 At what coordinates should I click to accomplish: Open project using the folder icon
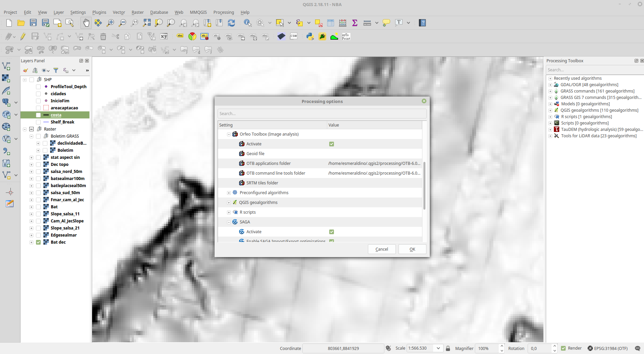pos(21,23)
